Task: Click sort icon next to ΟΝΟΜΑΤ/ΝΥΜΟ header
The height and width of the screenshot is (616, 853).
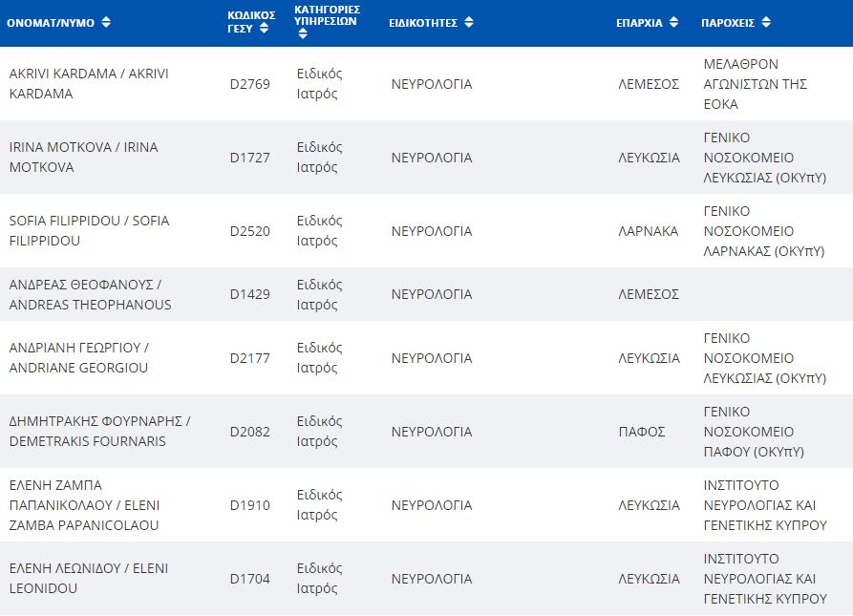Action: (x=106, y=22)
